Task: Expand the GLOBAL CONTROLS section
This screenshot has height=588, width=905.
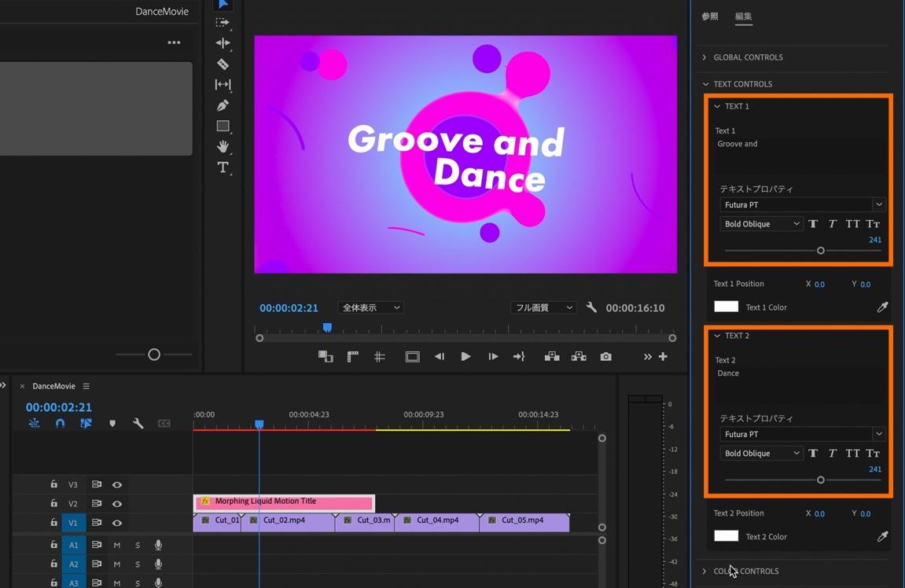Action: (x=705, y=57)
